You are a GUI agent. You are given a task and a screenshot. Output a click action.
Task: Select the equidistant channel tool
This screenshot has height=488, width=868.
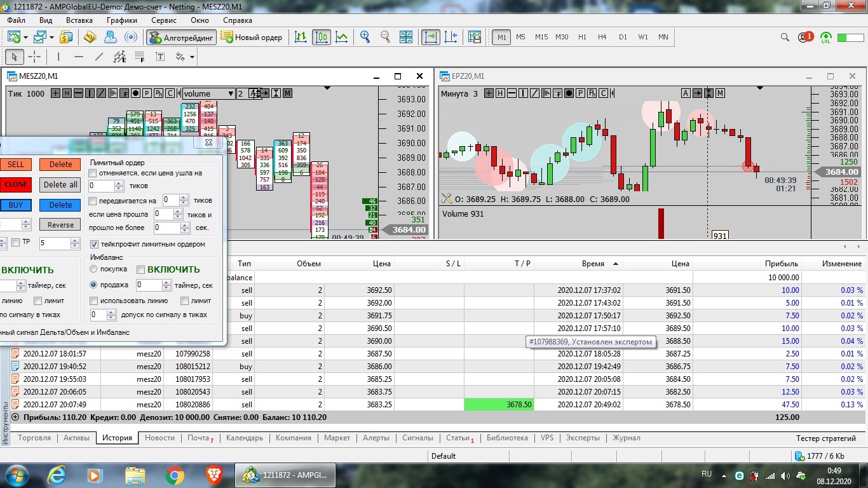pos(119,57)
